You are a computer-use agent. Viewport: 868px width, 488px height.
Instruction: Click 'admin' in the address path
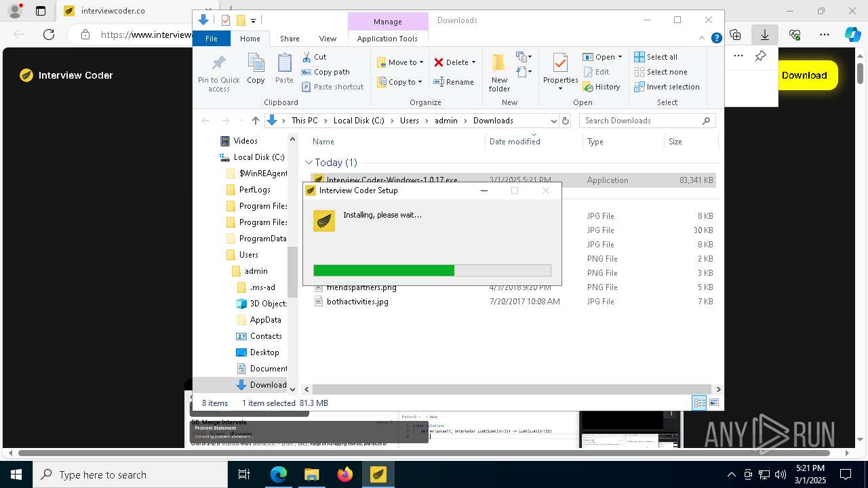[446, 121]
